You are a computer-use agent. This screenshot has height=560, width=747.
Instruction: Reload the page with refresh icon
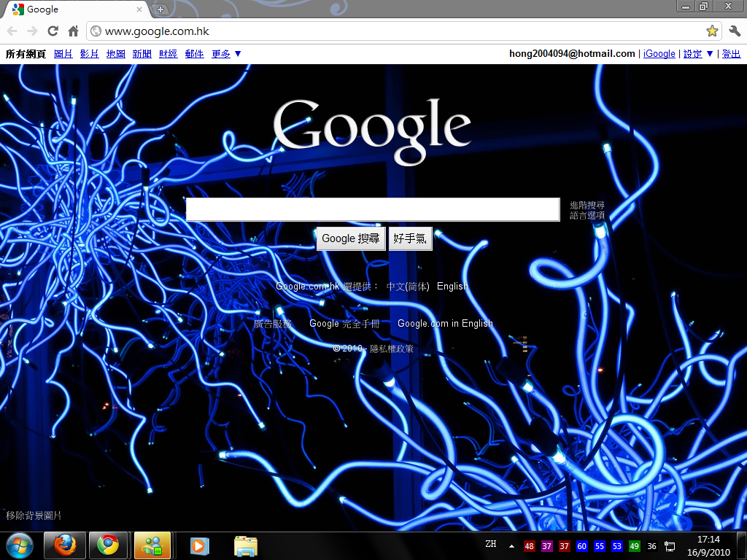(53, 31)
